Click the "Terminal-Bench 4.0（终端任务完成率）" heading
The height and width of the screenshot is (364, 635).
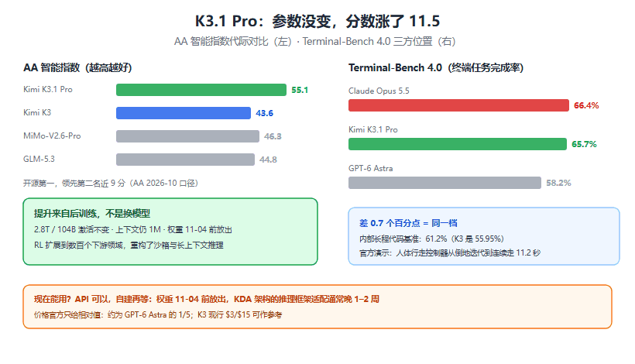[x=436, y=67]
